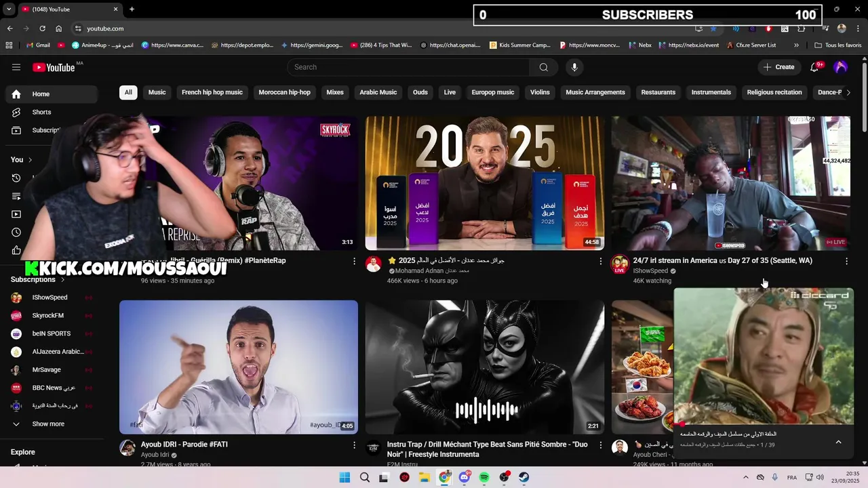Open options for Guérilla Remix video
Image resolution: width=868 pixels, height=488 pixels.
(354, 261)
